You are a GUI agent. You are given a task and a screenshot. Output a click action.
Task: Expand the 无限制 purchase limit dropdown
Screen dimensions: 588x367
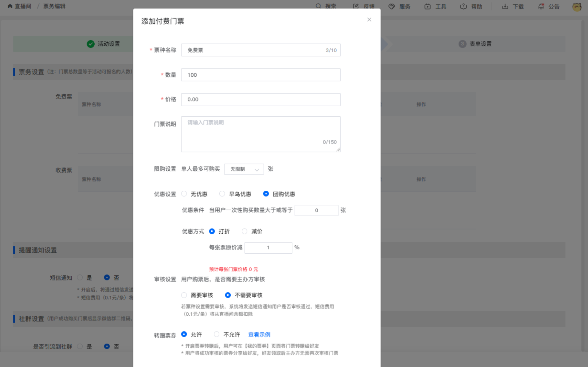coord(244,169)
